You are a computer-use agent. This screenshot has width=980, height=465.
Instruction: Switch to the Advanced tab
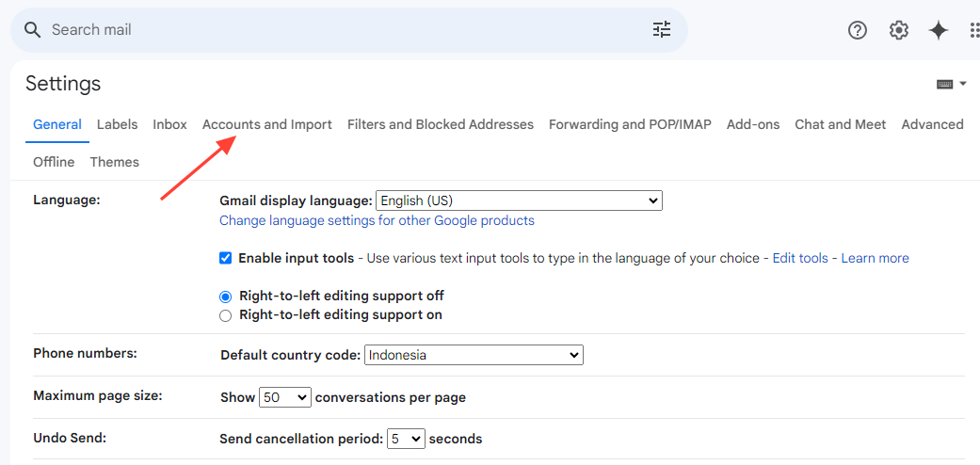[933, 124]
